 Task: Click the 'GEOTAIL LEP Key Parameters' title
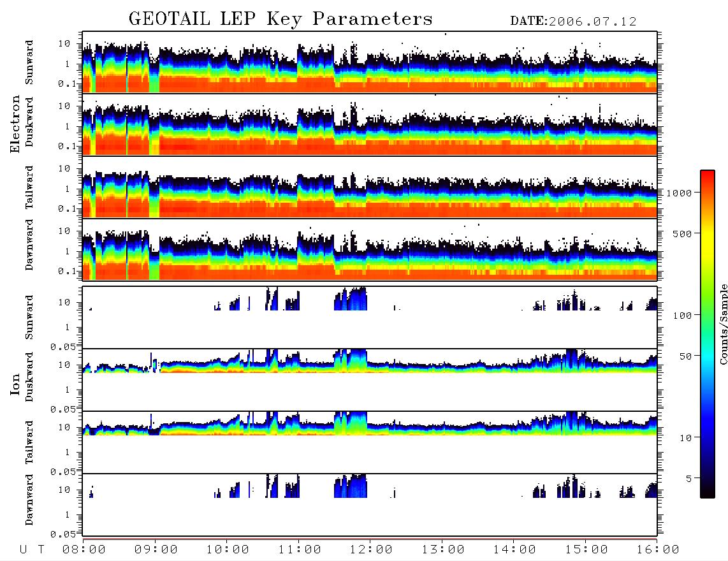click(280, 19)
